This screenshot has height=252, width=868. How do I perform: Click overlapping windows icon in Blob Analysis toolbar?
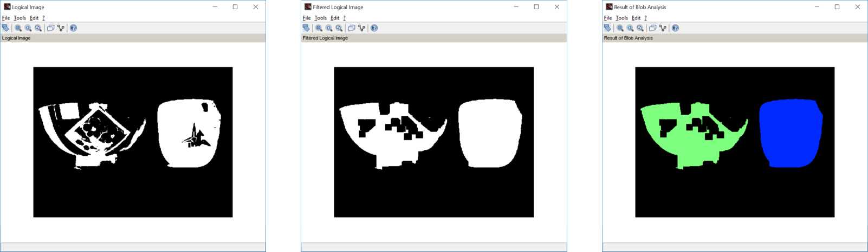click(652, 28)
